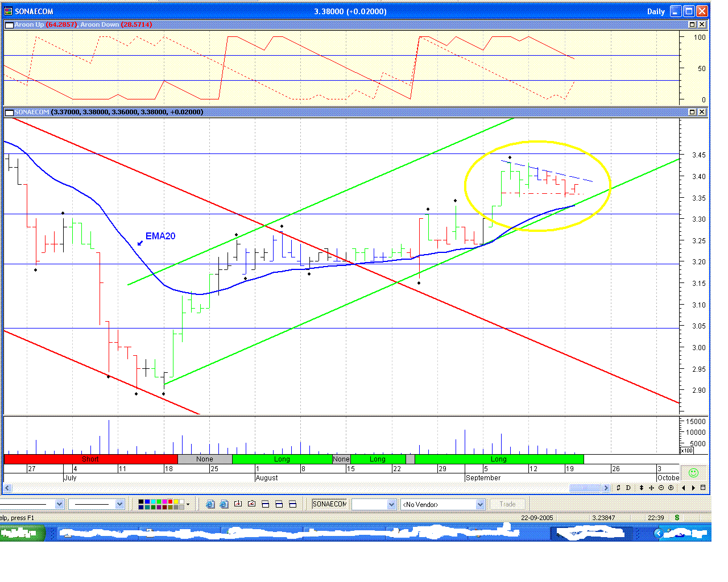
Task: Click the four-way pan arrows icon
Action: click(651, 488)
